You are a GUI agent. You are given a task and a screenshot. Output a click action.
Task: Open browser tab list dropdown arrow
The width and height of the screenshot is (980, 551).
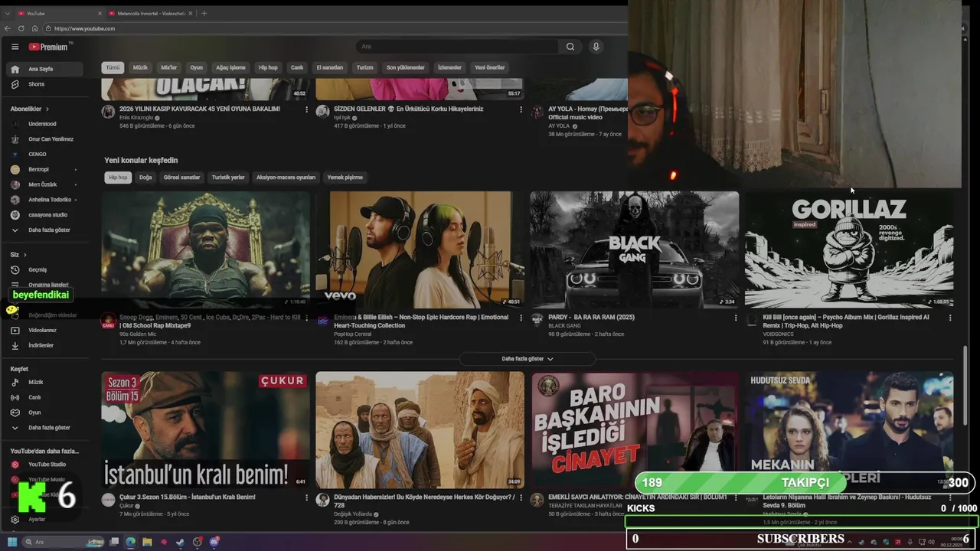click(x=8, y=13)
